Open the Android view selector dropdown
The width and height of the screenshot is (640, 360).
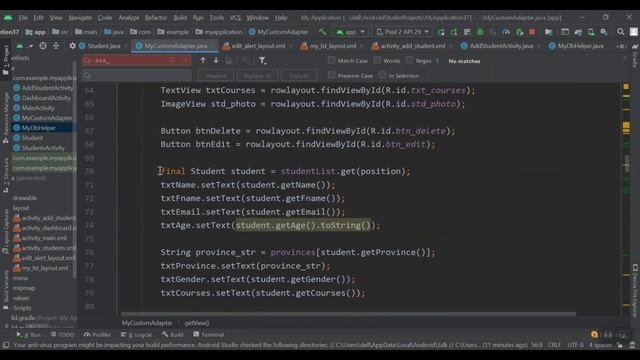(24, 46)
